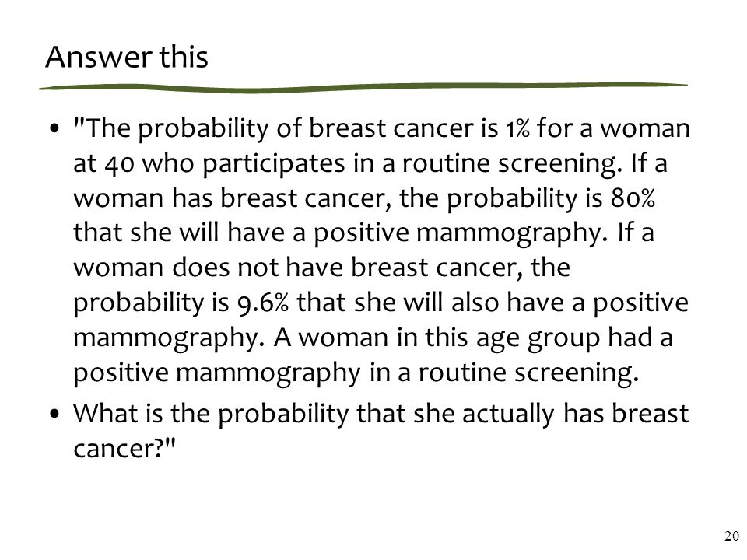Screen dimensions: 747x560
Task: Click the first bullet point marker
Action: click(55, 128)
